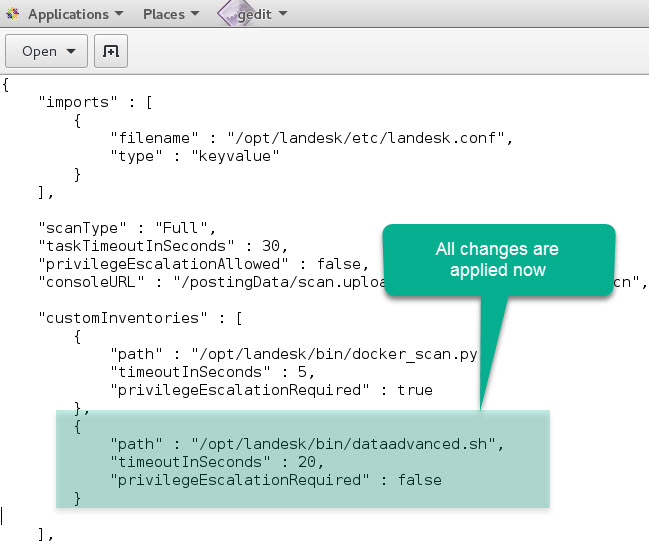Expand the gedit application menu

[x=266, y=14]
